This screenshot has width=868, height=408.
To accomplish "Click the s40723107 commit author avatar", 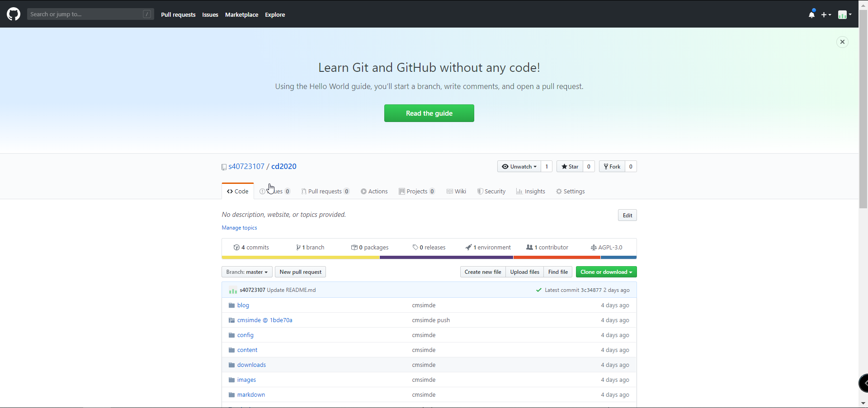I will pos(233,290).
